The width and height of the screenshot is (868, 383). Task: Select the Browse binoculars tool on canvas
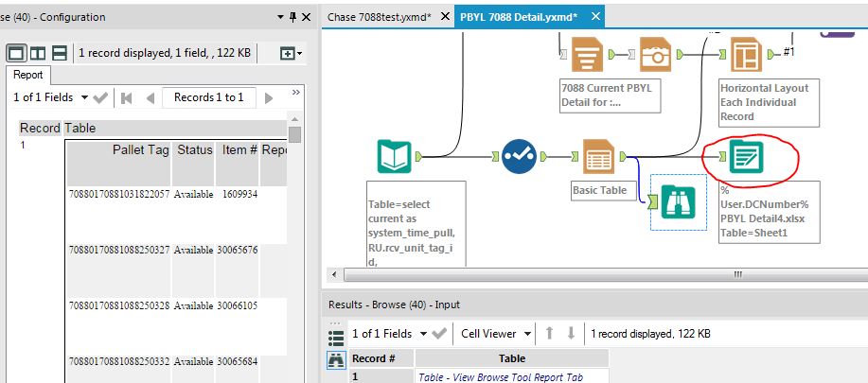(x=678, y=201)
